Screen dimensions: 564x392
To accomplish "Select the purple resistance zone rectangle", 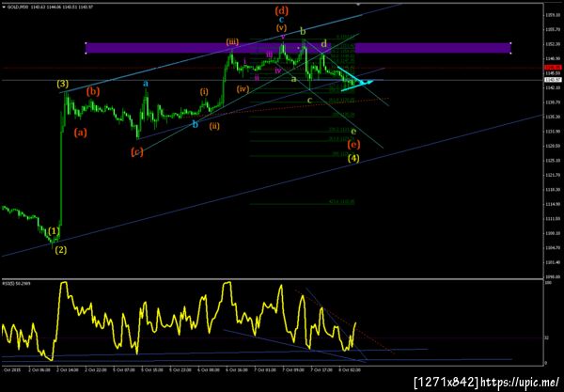I will (x=298, y=48).
